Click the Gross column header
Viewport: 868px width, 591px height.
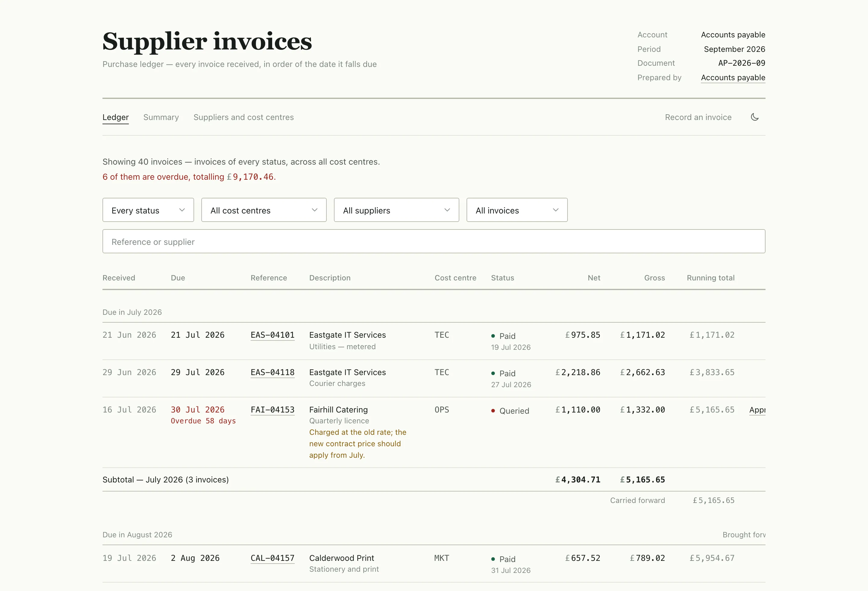[x=654, y=278]
